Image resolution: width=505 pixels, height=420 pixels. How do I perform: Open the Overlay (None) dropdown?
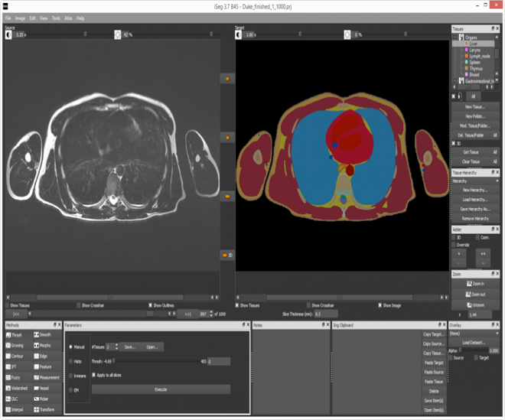(x=474, y=334)
